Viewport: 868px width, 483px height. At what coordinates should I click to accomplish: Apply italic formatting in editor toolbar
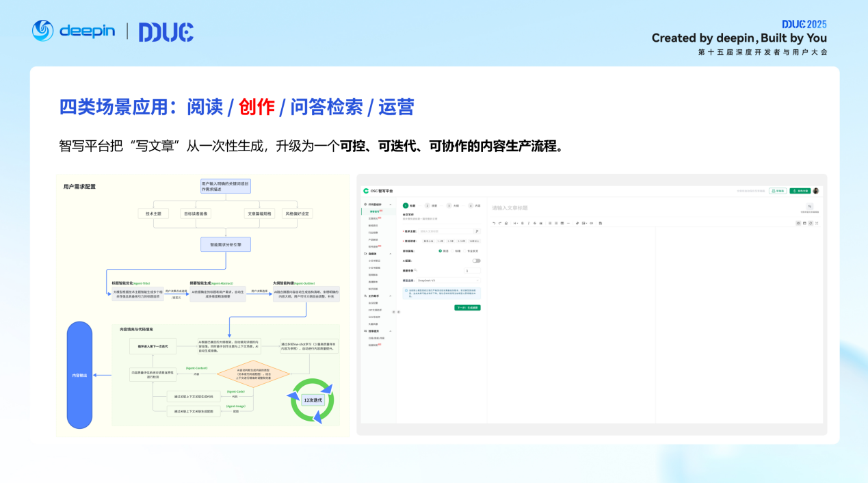528,223
